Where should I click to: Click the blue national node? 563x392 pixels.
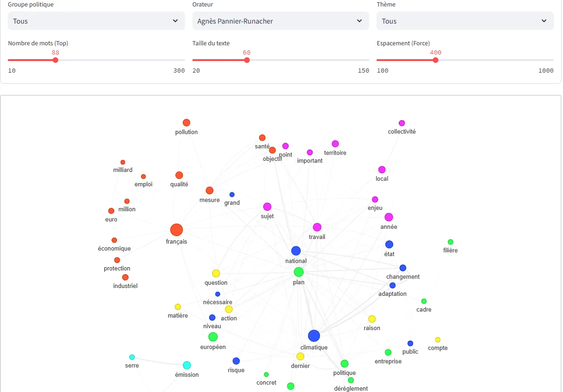(296, 251)
